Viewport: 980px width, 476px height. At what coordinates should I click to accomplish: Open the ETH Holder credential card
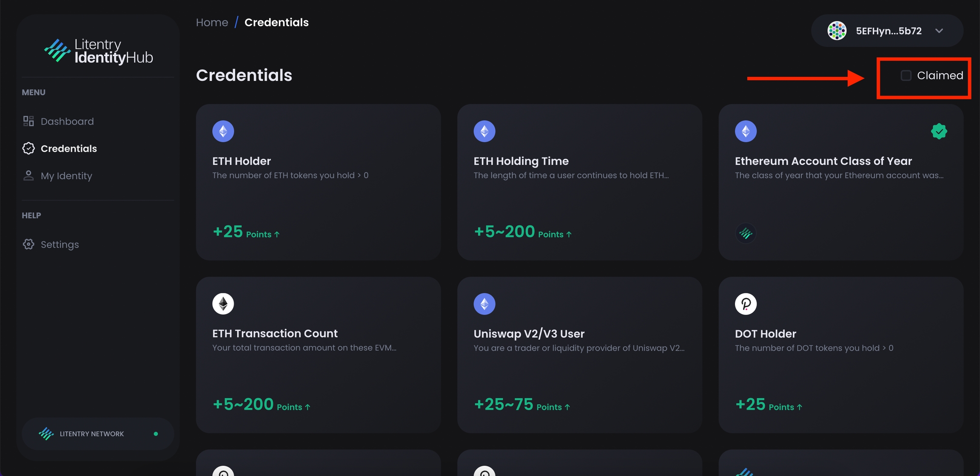pyautogui.click(x=318, y=182)
